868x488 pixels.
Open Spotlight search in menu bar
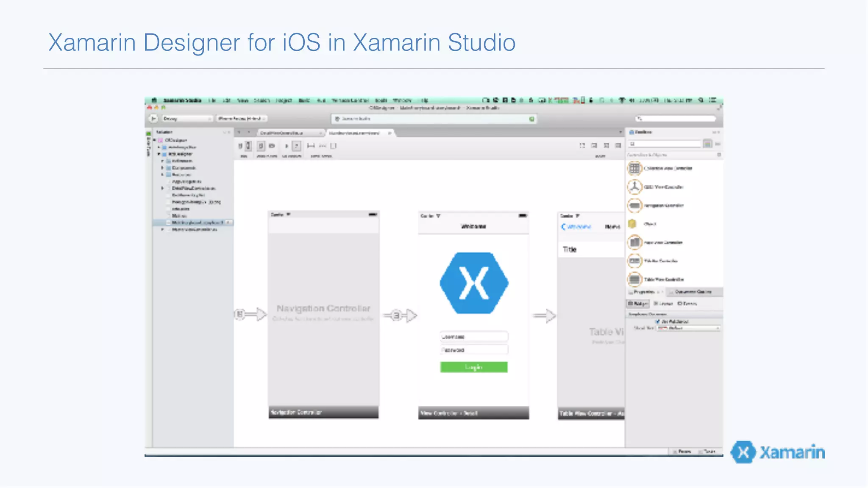[x=701, y=100]
